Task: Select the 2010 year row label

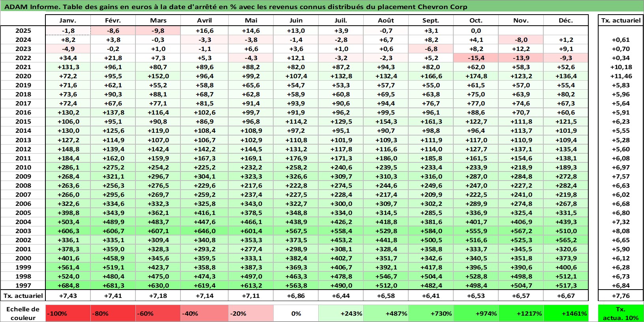Action: pyautogui.click(x=23, y=167)
